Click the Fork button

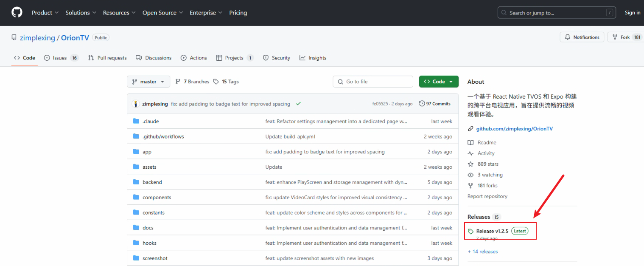point(625,37)
